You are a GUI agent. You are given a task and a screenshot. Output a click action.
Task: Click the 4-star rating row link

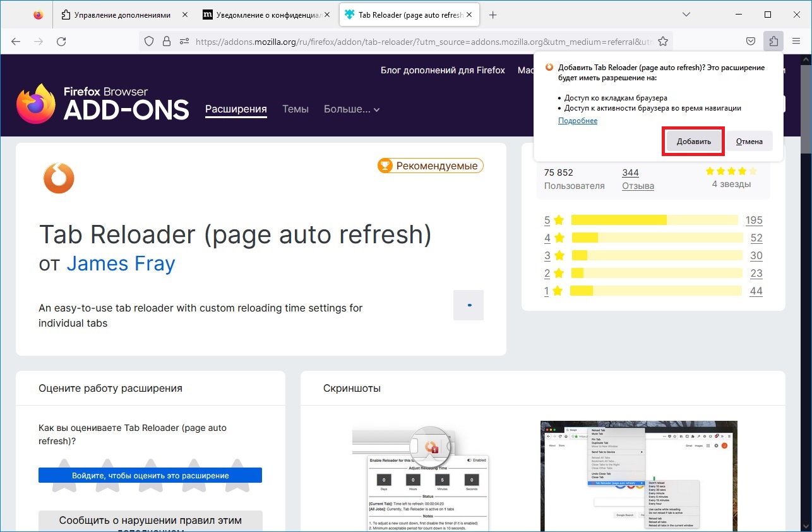coord(554,238)
